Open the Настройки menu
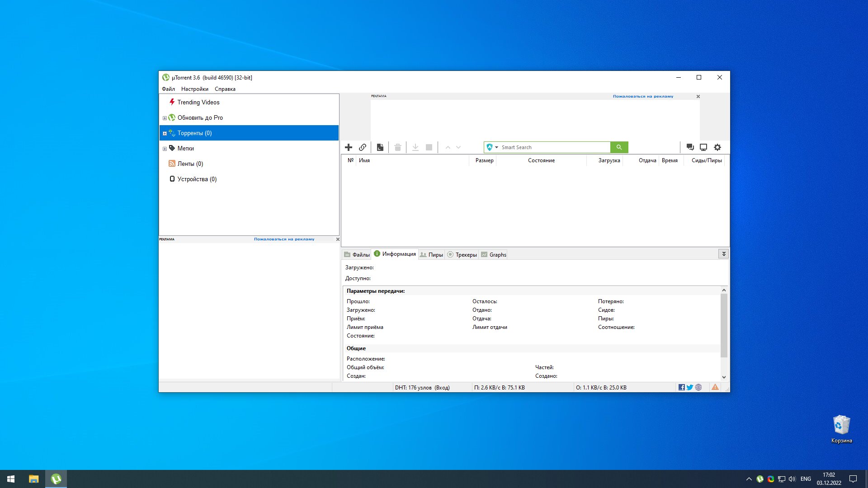868x488 pixels. pyautogui.click(x=195, y=89)
